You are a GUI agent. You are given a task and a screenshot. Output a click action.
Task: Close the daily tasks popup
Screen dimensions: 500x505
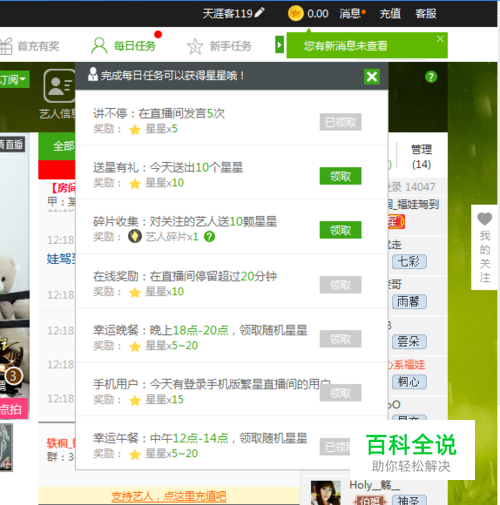pyautogui.click(x=372, y=77)
